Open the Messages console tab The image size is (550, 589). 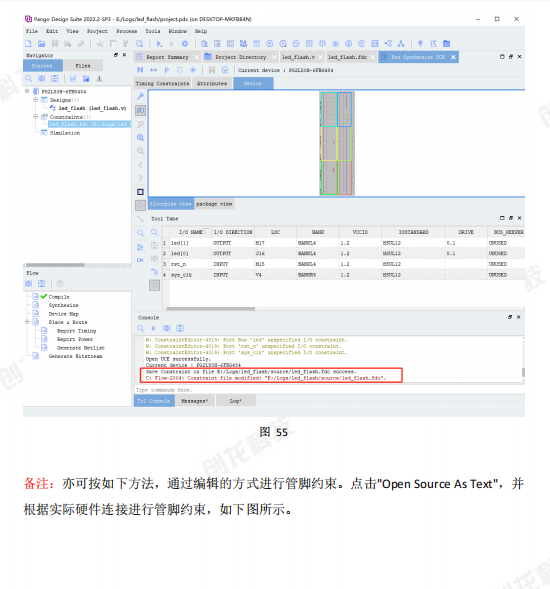click(195, 401)
